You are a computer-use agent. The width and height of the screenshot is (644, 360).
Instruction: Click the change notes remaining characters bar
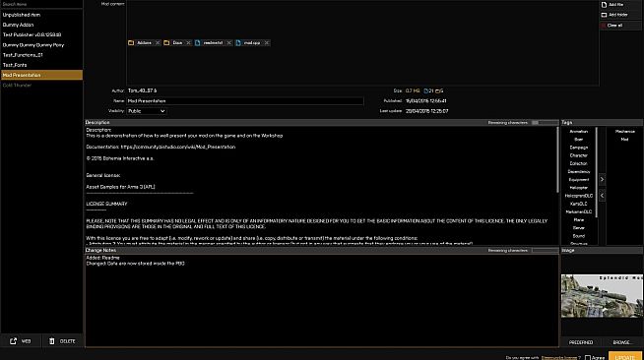click(x=545, y=250)
